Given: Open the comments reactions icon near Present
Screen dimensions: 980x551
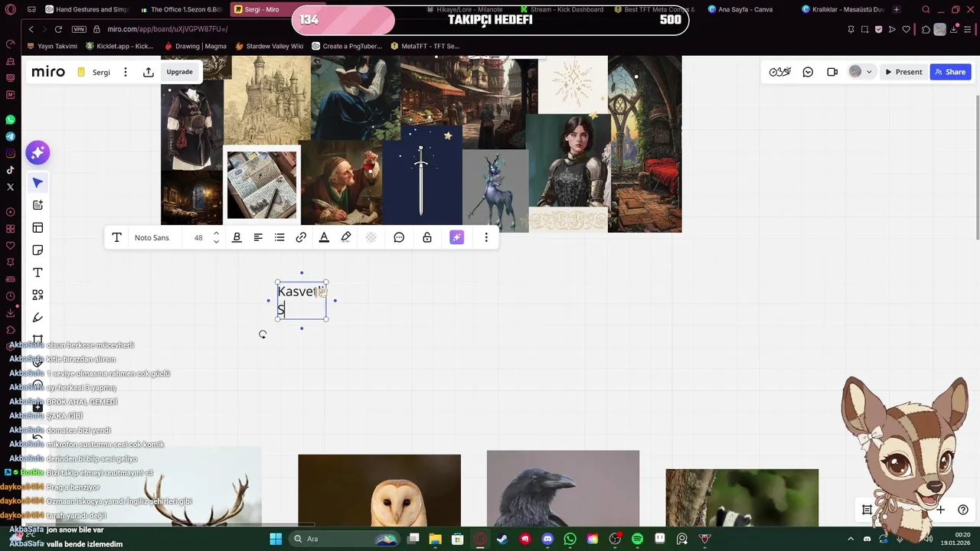Looking at the screenshot, I should pyautogui.click(x=808, y=72).
